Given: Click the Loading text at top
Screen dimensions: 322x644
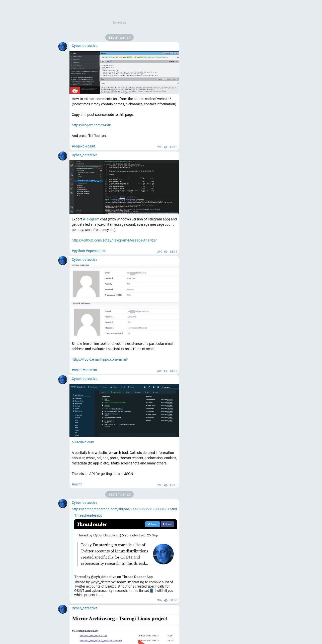Looking at the screenshot, I should (x=119, y=22).
